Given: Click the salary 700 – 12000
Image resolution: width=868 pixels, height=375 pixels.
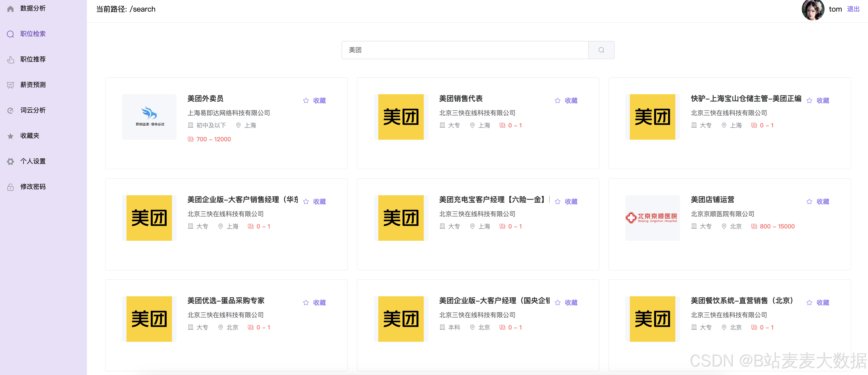Looking at the screenshot, I should tap(213, 139).
